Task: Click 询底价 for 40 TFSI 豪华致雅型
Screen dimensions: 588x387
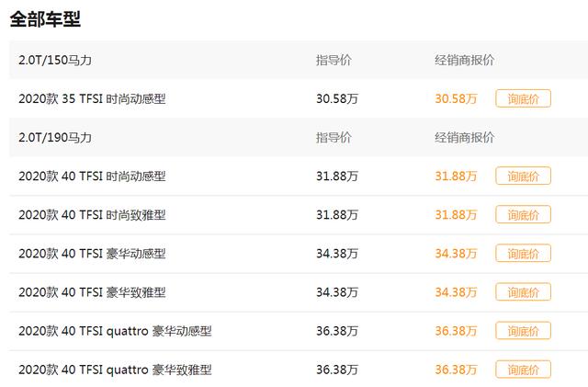Action: pos(523,292)
